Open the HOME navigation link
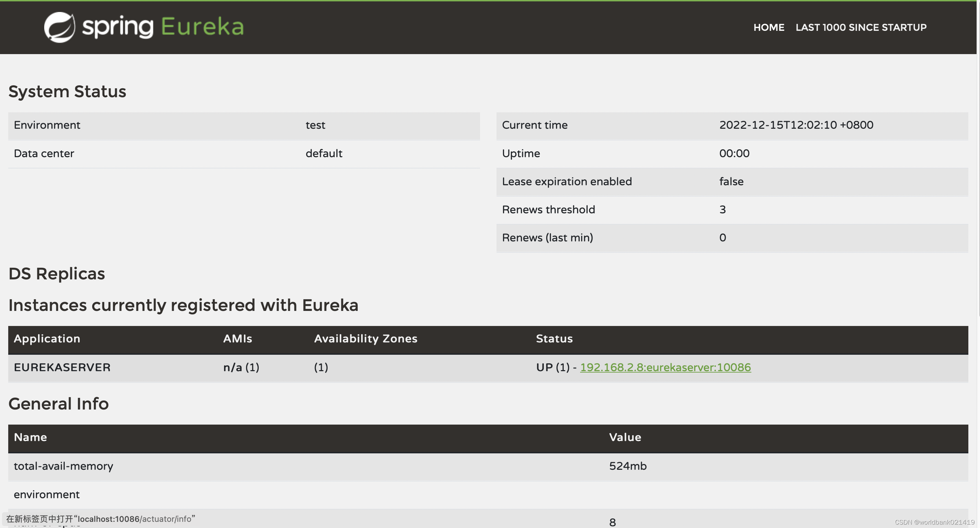The image size is (980, 528). (769, 27)
